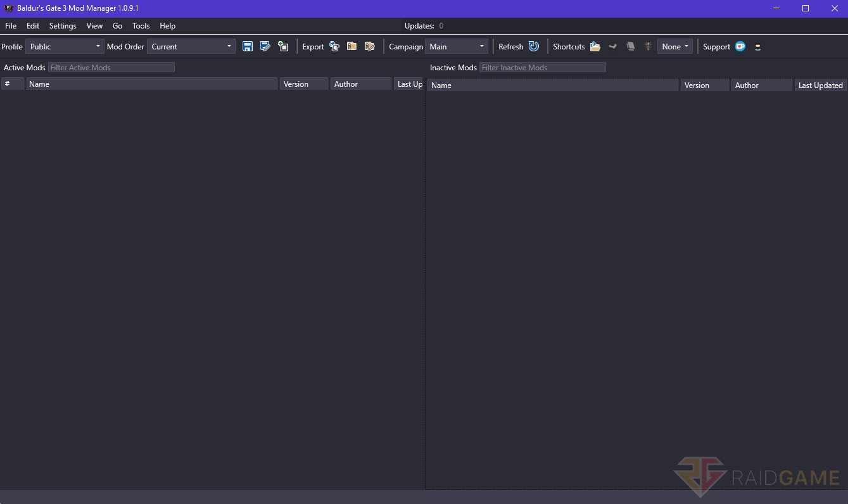The width and height of the screenshot is (848, 504).
Task: Sort active mods by Version column
Action: [304, 84]
